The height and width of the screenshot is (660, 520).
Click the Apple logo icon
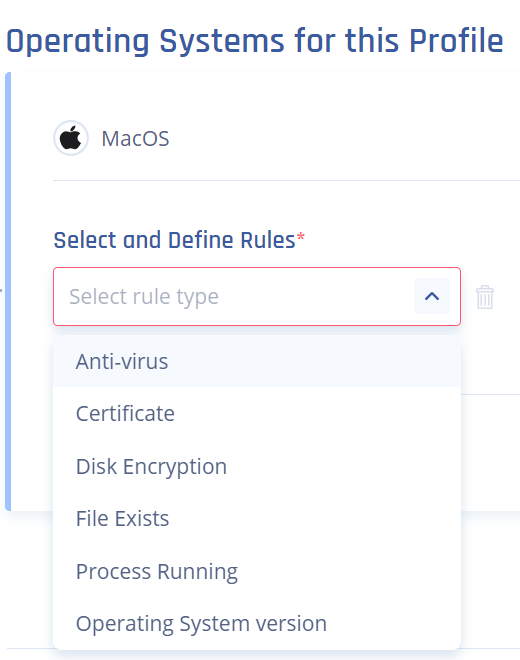[x=71, y=138]
